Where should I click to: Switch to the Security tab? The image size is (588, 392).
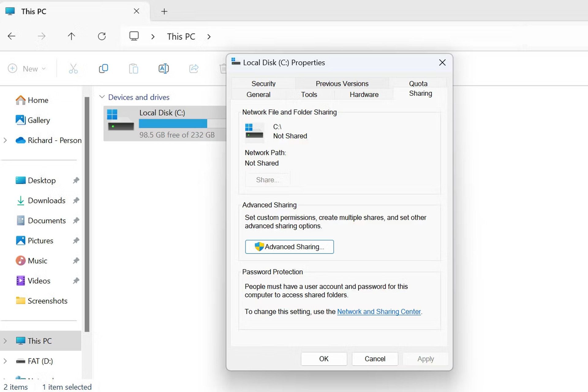[263, 84]
